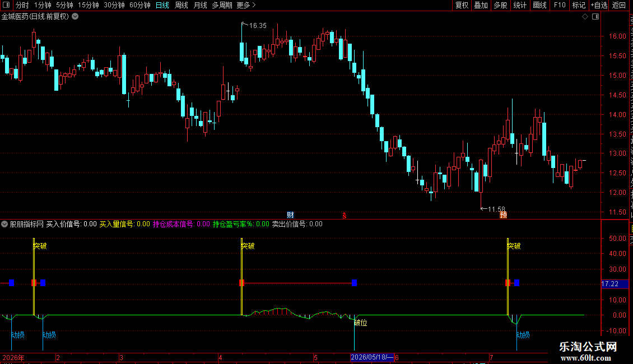The image size is (633, 364).
Task: Click the 11.58 low price annotation
Action: coord(496,209)
